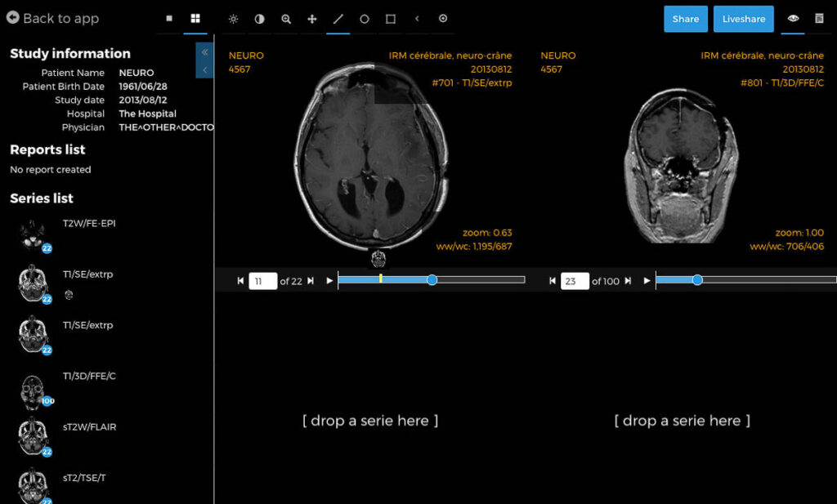Select the line measurement tool
The image size is (837, 504).
(x=338, y=18)
